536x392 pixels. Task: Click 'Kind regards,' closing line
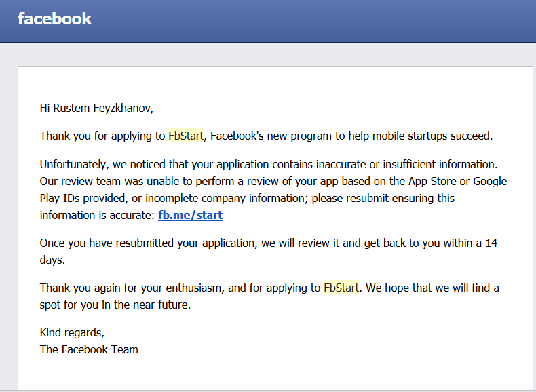pyautogui.click(x=72, y=332)
